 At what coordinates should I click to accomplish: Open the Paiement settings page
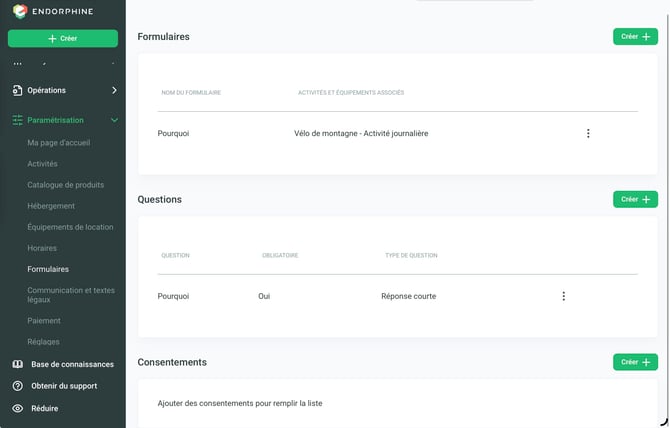click(x=44, y=321)
